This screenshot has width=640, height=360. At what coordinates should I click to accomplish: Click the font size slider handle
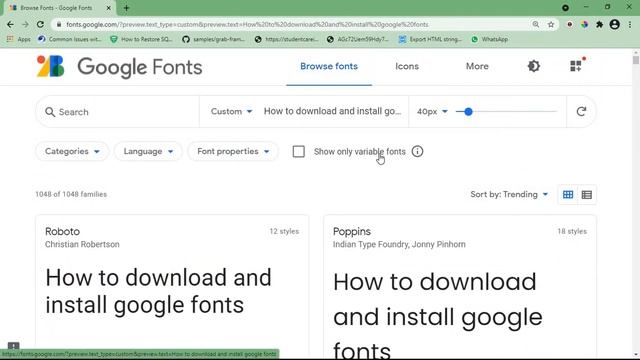click(x=468, y=111)
